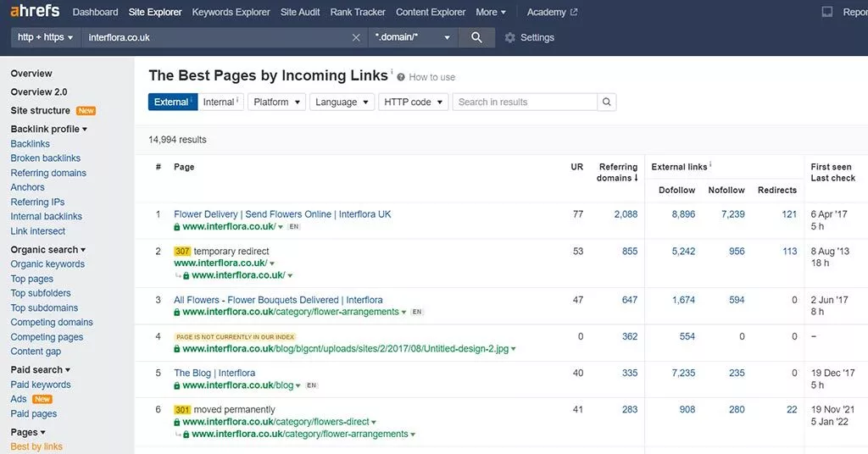The image size is (868, 454).
Task: Open the Broken backlinks sidebar link
Action: [x=45, y=158]
